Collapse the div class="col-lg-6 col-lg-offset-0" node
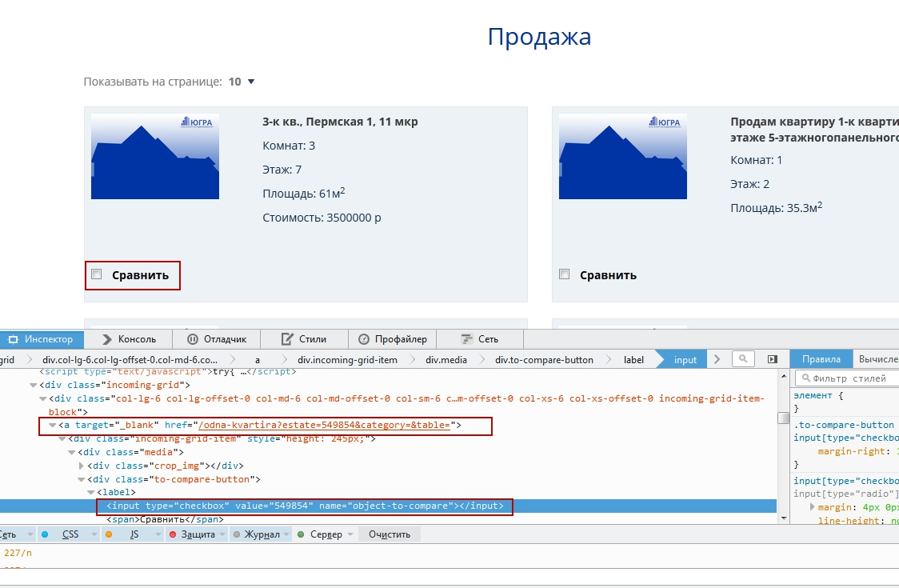The image size is (899, 588). 42,398
